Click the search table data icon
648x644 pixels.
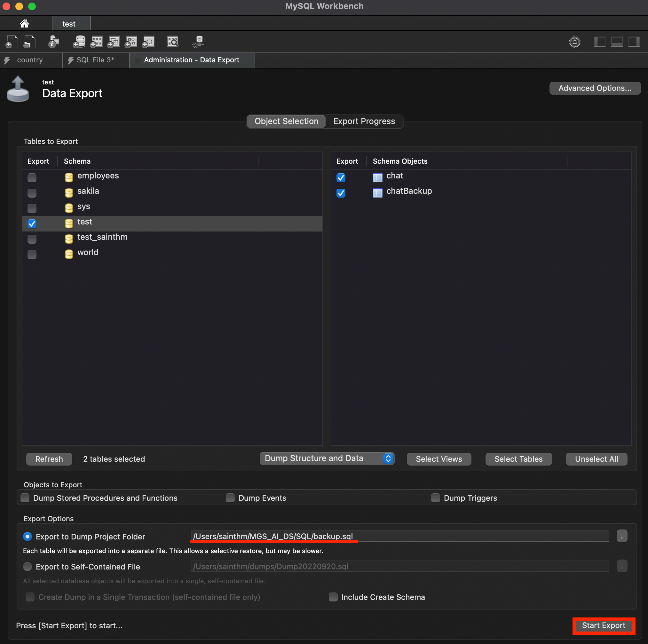click(x=173, y=42)
